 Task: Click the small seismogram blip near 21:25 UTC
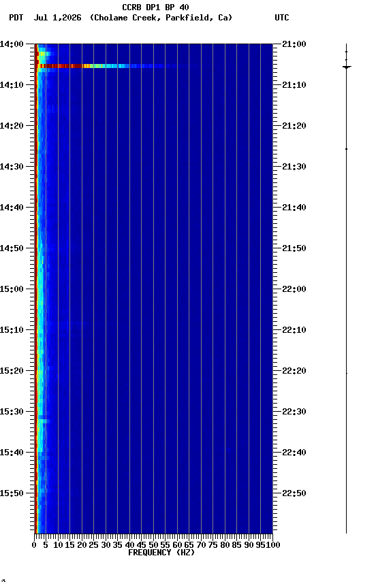click(x=346, y=149)
